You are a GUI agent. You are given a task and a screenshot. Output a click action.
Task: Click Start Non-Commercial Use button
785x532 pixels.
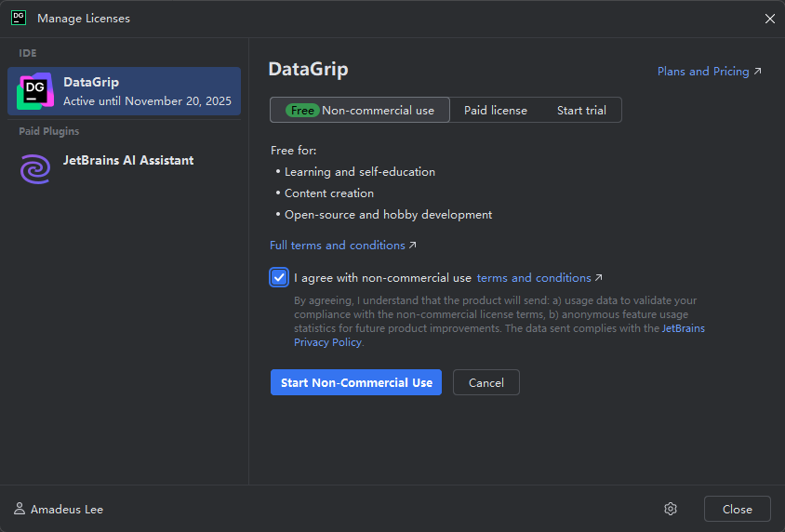click(356, 382)
